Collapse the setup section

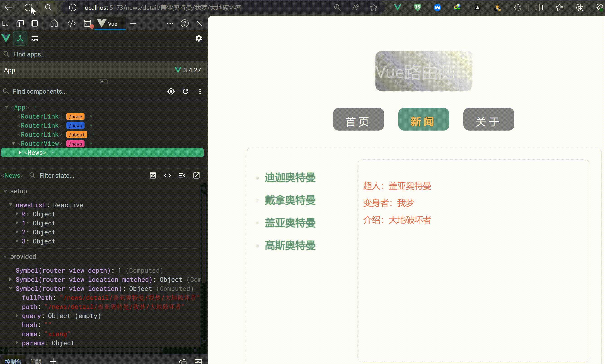pos(5,191)
